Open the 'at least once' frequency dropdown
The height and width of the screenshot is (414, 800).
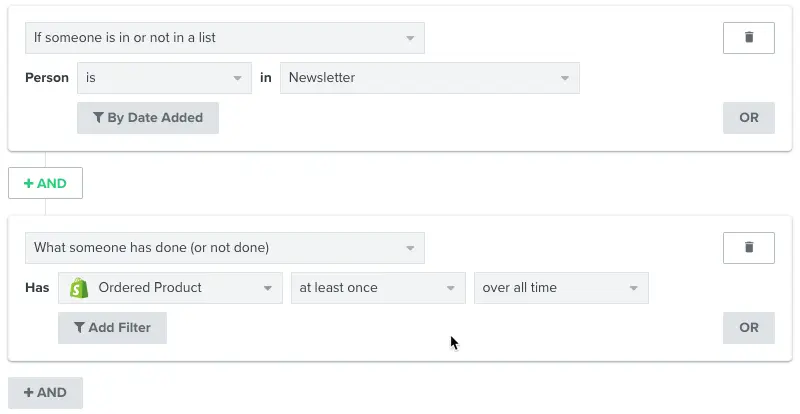(377, 288)
